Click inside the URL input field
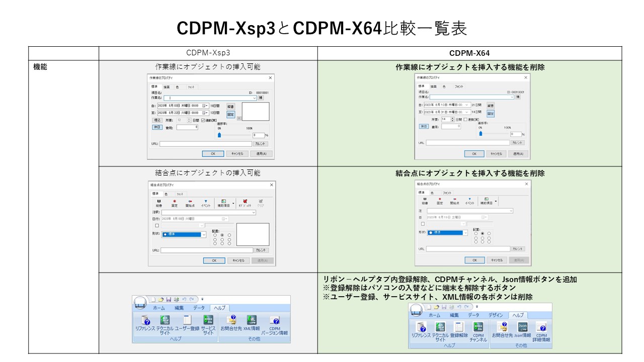This screenshot has height=362, width=644. point(206,250)
